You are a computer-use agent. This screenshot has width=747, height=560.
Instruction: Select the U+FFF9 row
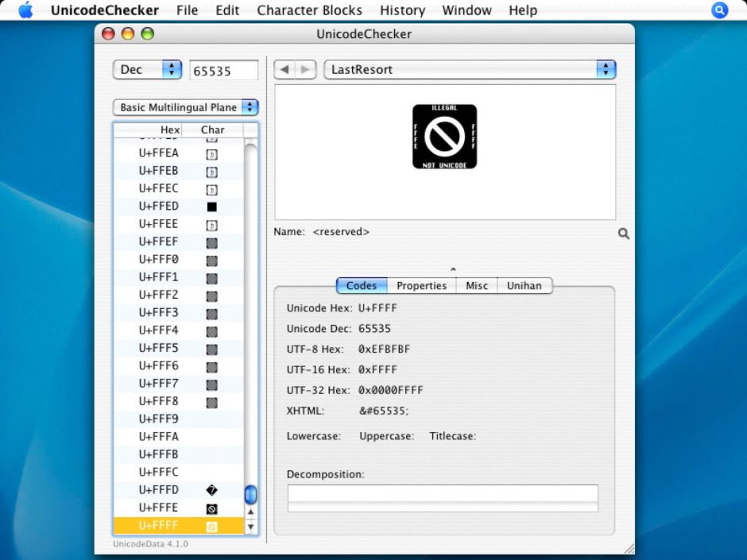(179, 419)
